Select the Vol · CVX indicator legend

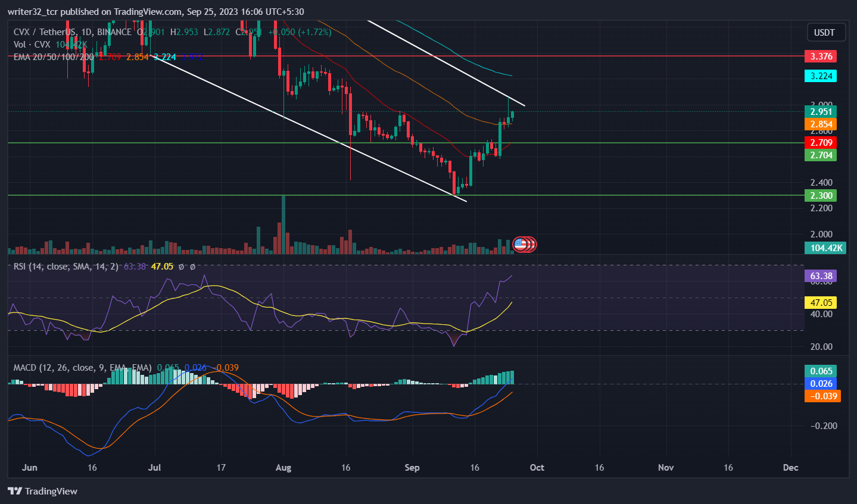pos(32,45)
